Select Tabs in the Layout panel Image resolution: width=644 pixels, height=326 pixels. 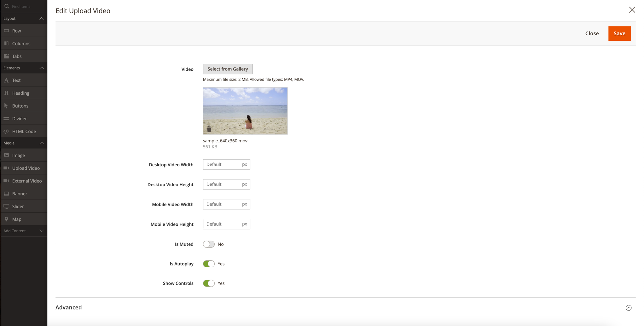tap(17, 56)
